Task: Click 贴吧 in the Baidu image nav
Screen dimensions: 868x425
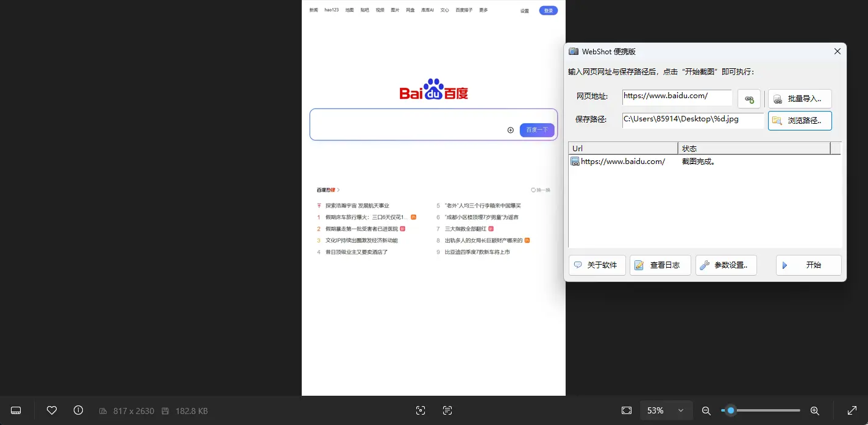Action: 365,10
